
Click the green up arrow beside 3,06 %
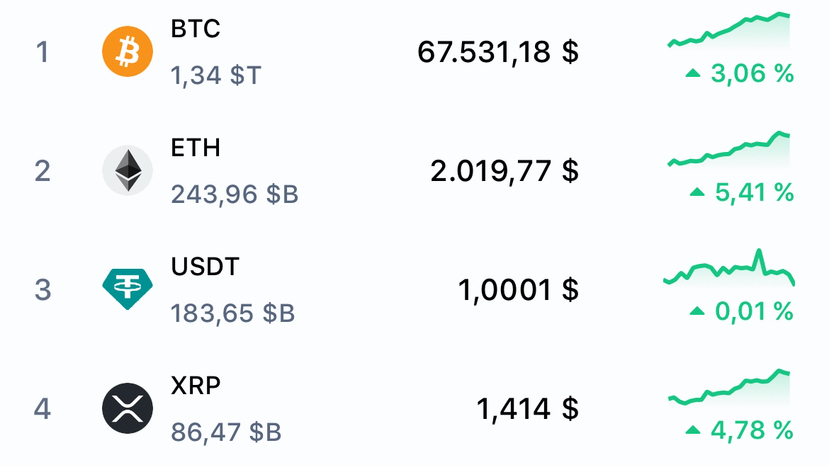(x=692, y=74)
